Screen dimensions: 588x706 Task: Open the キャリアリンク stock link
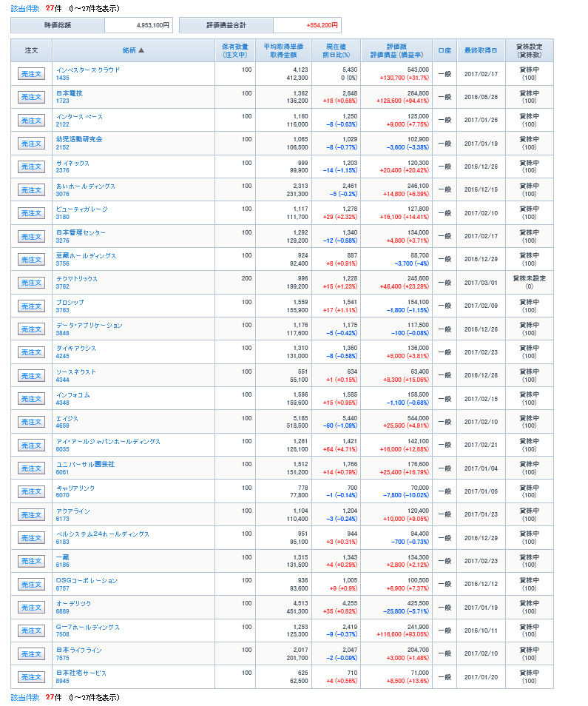click(x=75, y=488)
